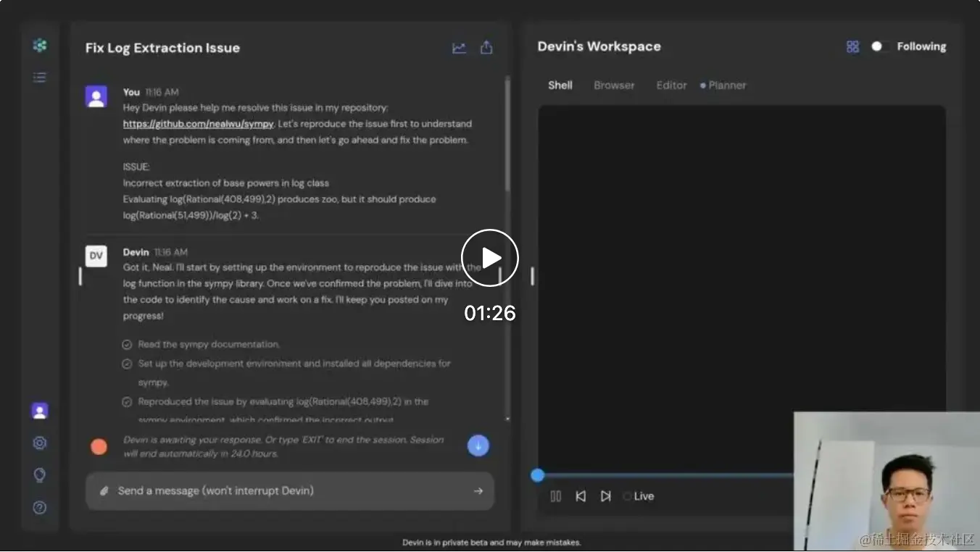Click the 'ISSUE:' label in your message

coord(136,167)
